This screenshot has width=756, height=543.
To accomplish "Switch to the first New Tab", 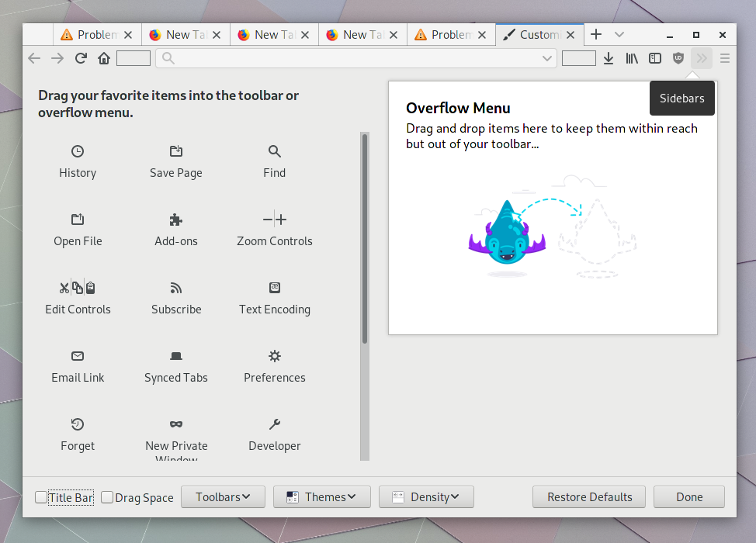I will (186, 35).
